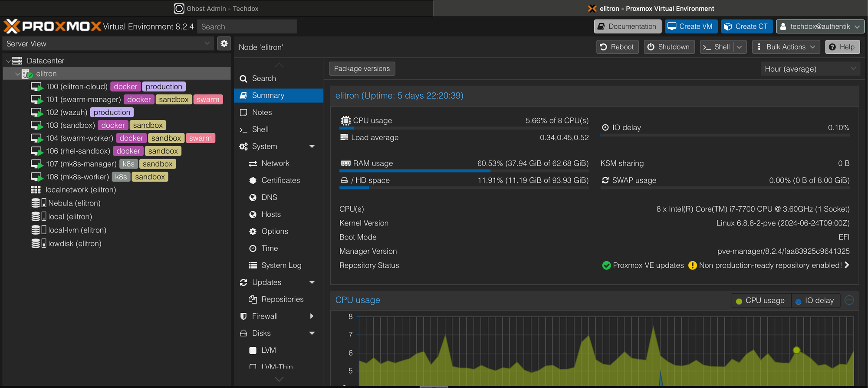The height and width of the screenshot is (388, 868).
Task: Collapse the Disks submenu arrow
Action: (312, 333)
